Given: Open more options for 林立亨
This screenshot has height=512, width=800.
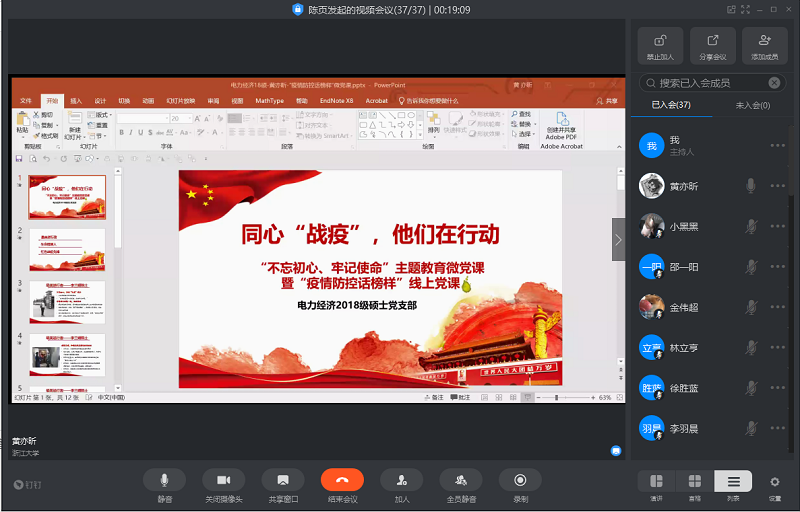Looking at the screenshot, I should point(778,347).
